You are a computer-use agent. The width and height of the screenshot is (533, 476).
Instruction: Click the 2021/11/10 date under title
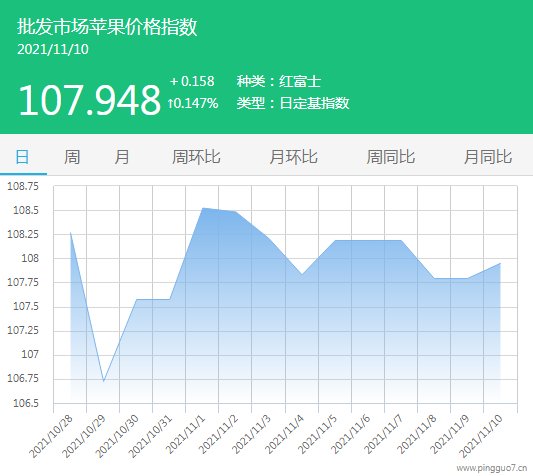point(53,50)
